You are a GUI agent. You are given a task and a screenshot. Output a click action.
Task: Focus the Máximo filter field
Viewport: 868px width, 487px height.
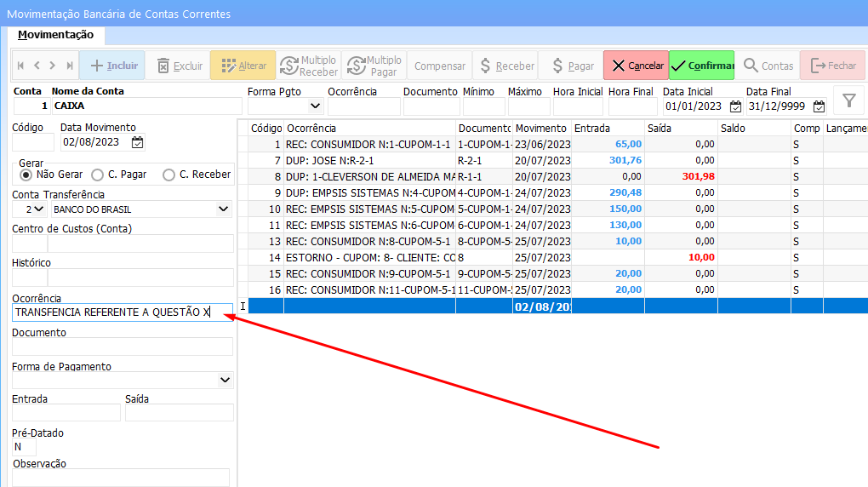click(528, 106)
